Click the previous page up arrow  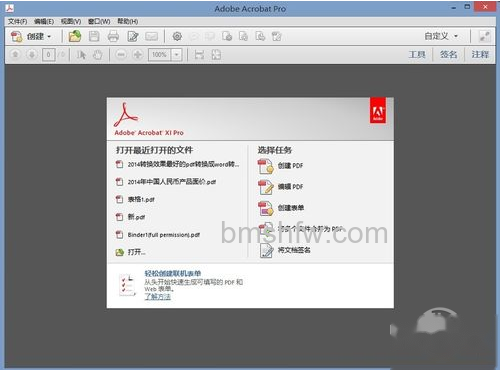[x=15, y=54]
